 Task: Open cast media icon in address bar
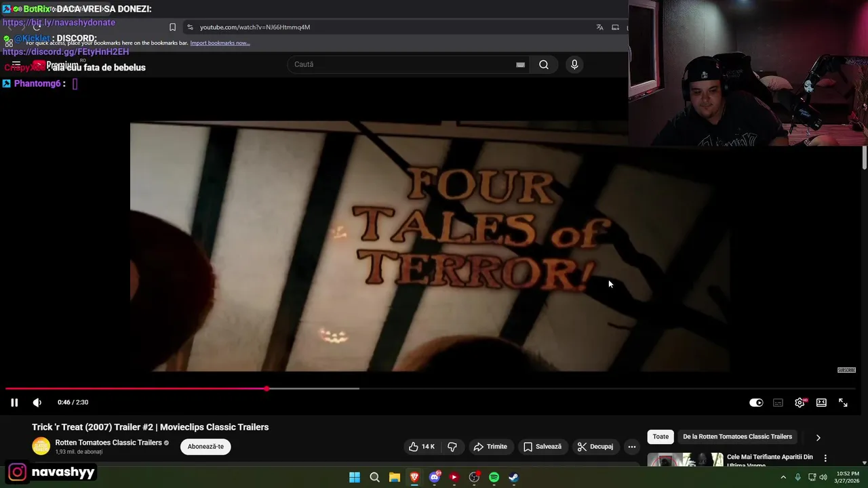(x=615, y=27)
